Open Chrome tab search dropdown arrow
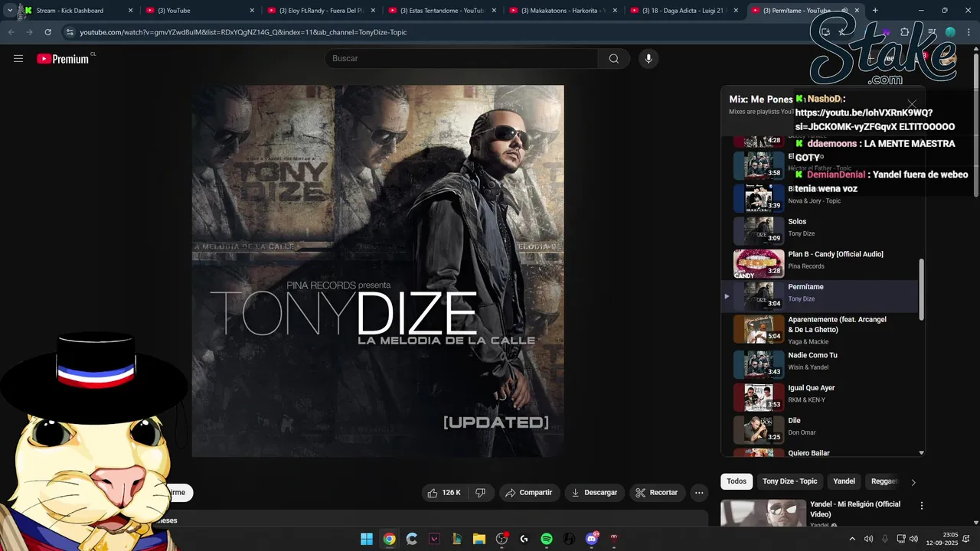980x551 pixels. coord(9,11)
